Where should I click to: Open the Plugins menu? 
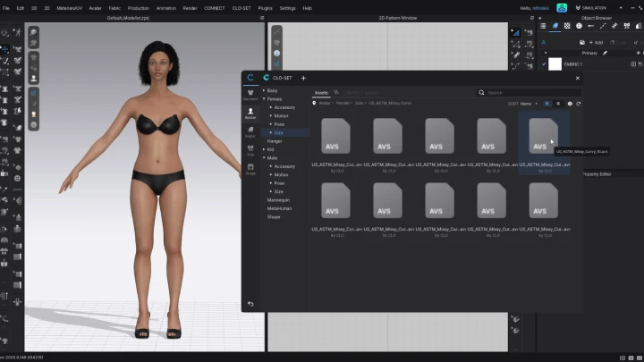(265, 8)
